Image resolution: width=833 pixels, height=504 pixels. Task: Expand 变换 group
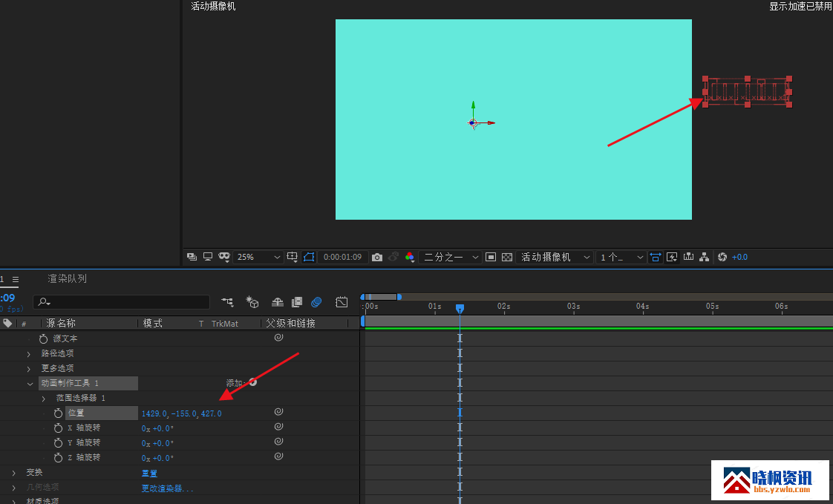tap(14, 473)
